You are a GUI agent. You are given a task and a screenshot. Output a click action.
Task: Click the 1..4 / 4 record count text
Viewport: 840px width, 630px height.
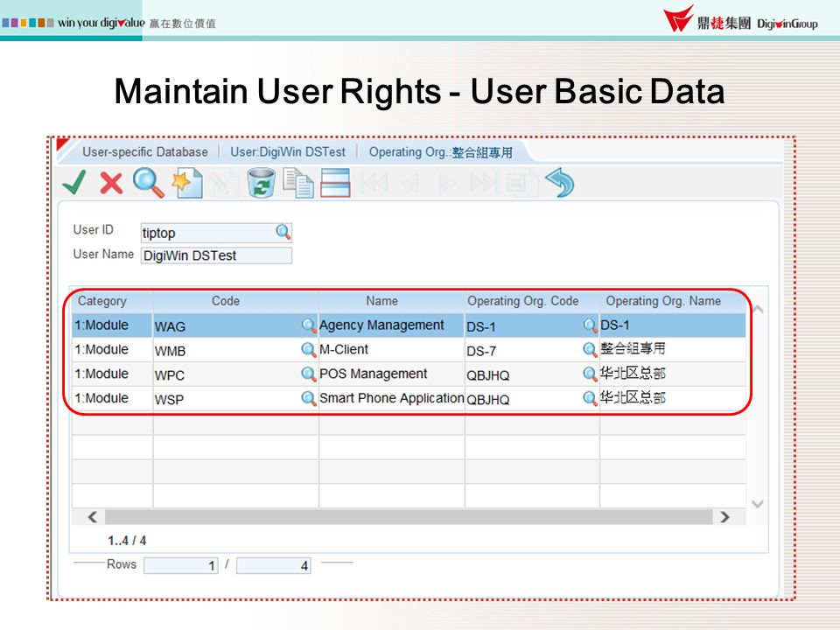[x=127, y=541]
